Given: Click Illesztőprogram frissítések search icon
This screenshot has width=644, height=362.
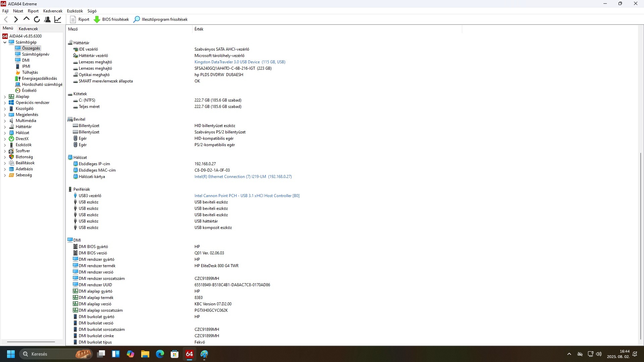Looking at the screenshot, I should click(137, 19).
